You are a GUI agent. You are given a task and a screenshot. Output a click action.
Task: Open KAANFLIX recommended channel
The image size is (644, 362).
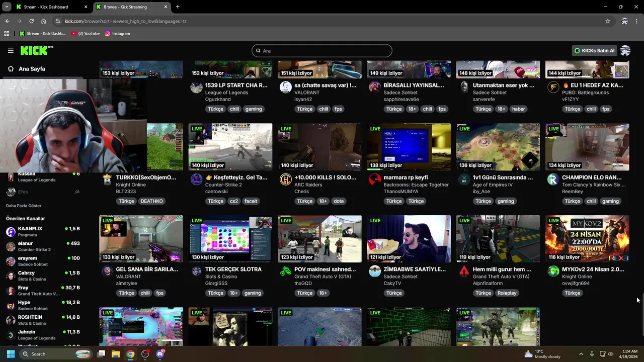[x=43, y=232]
